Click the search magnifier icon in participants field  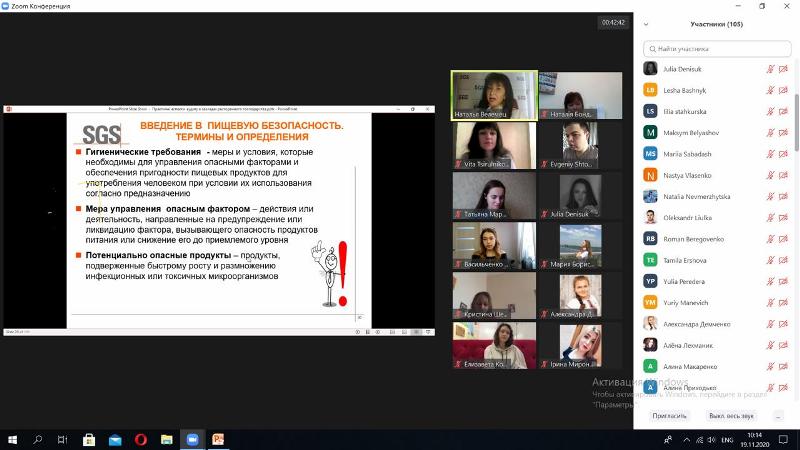[653, 49]
